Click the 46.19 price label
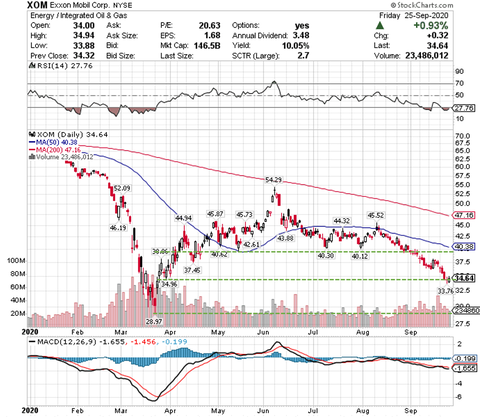480x417 pixels. (x=118, y=228)
